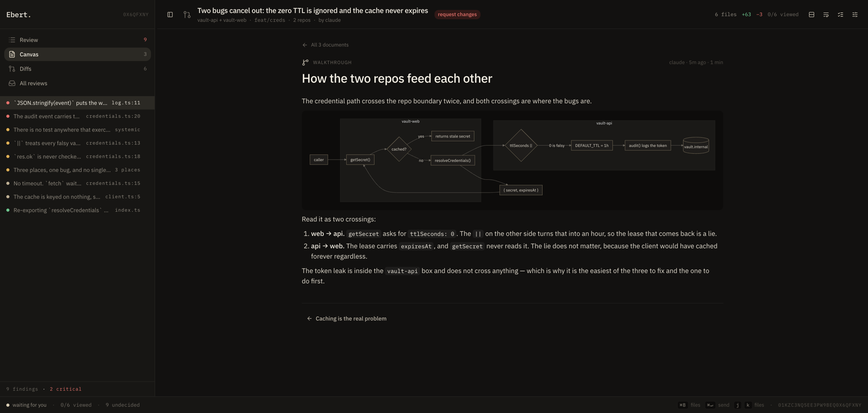868x413 pixels.
Task: Click the 'resolveCredentials()' diagram node
Action: click(453, 161)
